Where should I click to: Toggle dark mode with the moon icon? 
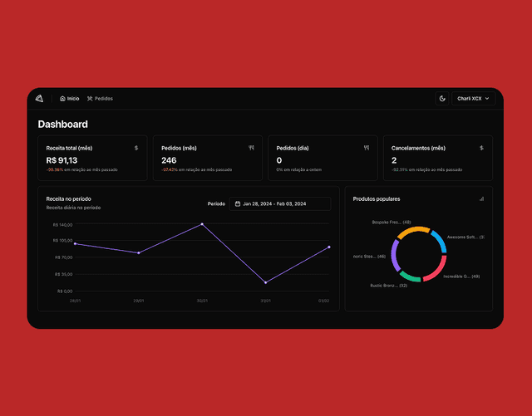(442, 99)
